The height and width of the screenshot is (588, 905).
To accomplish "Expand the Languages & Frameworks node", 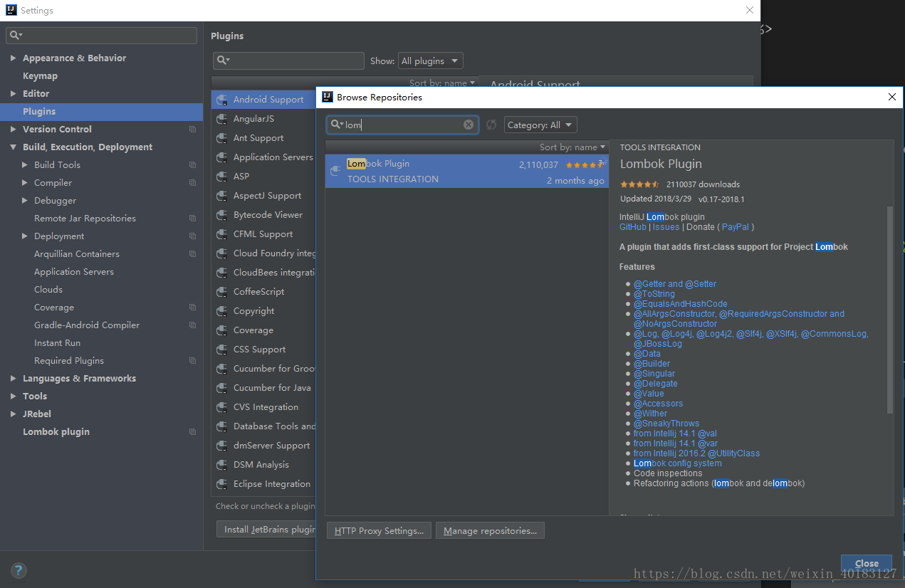I will pos(11,378).
